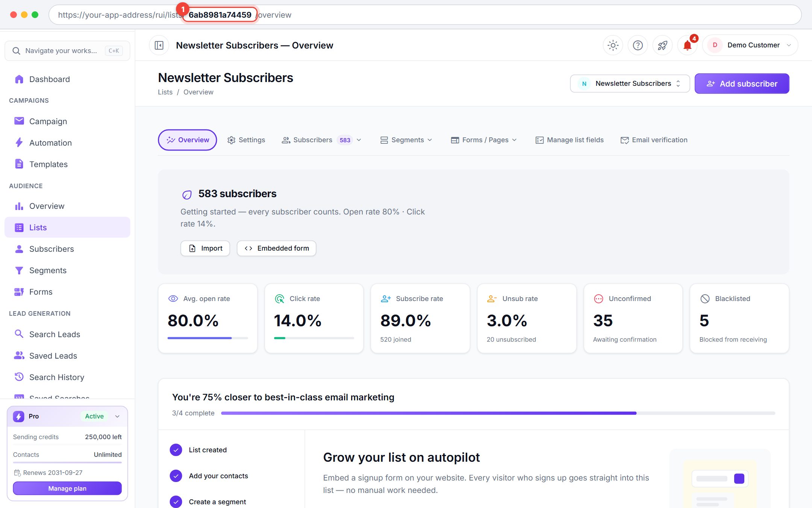Open help via the question mark icon
812x508 pixels.
(x=638, y=46)
